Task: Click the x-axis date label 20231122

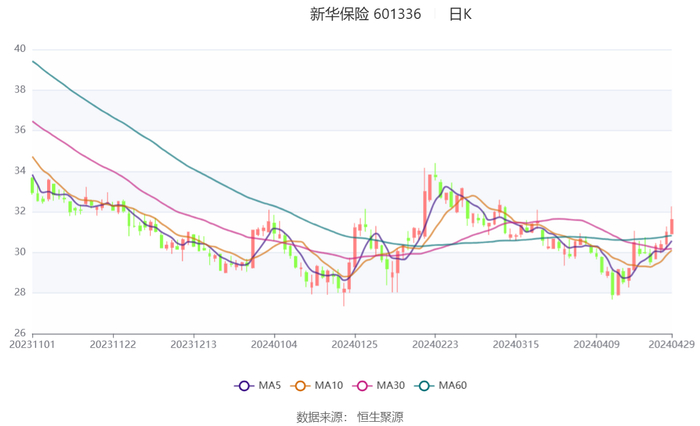Action: (113, 344)
